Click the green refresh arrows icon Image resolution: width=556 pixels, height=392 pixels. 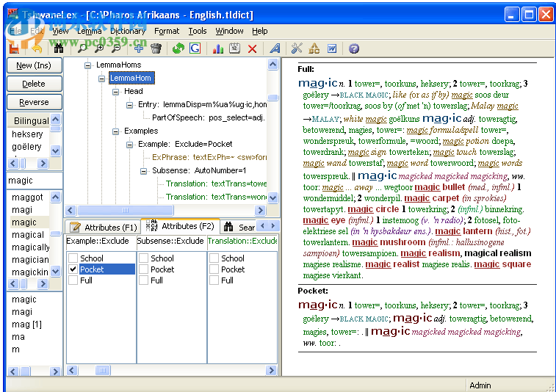point(178,48)
